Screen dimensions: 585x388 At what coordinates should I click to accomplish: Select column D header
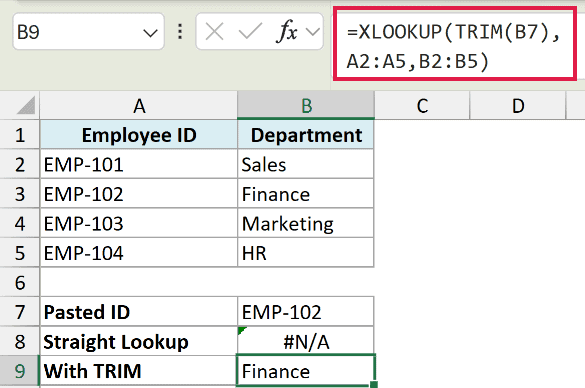tap(518, 106)
